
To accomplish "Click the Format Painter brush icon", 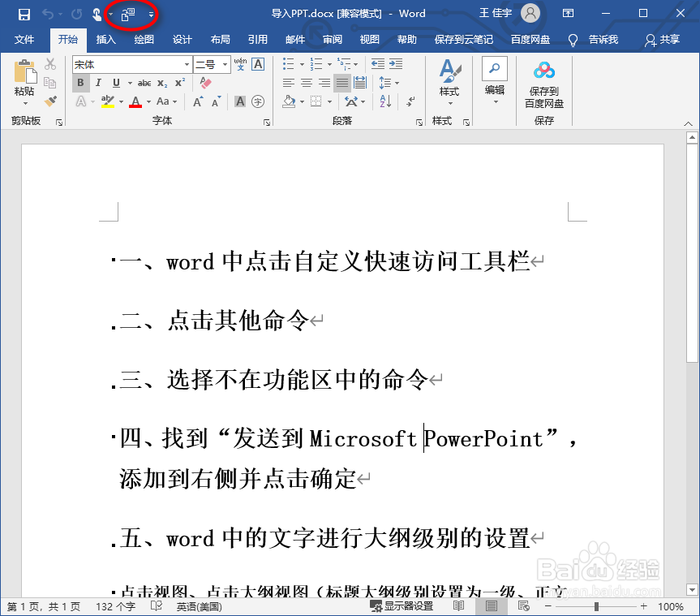I will coord(50,101).
